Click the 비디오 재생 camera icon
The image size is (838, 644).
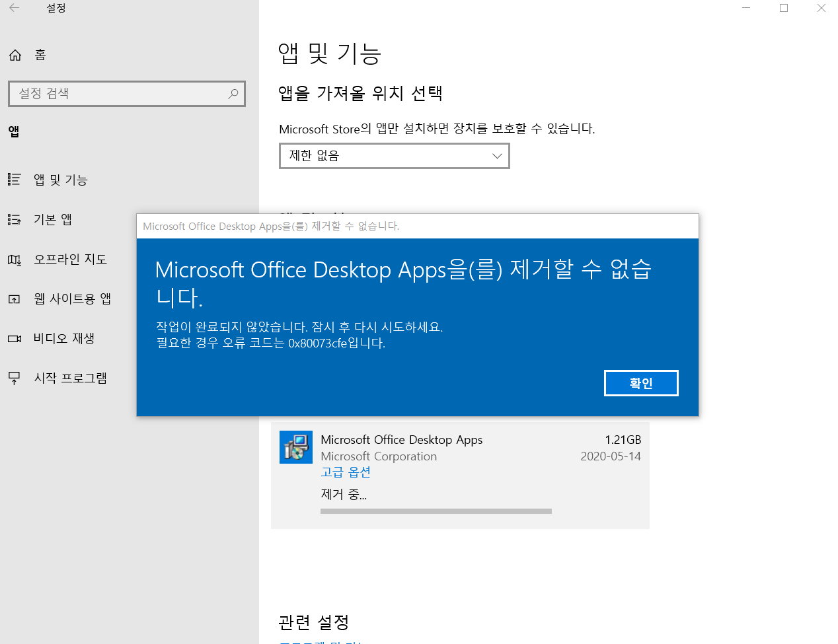(14, 339)
